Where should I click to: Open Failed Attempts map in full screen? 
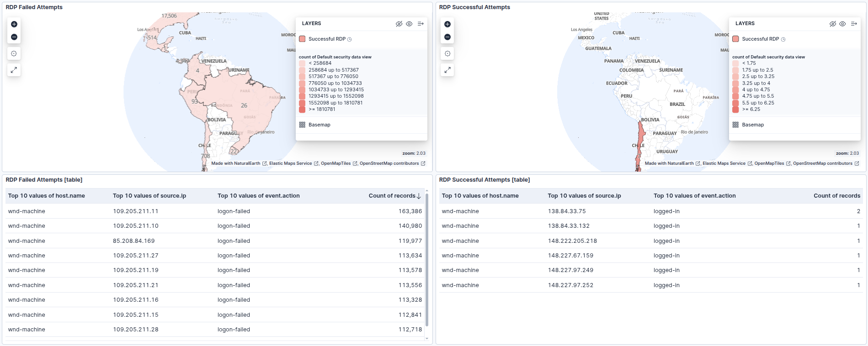pyautogui.click(x=14, y=70)
